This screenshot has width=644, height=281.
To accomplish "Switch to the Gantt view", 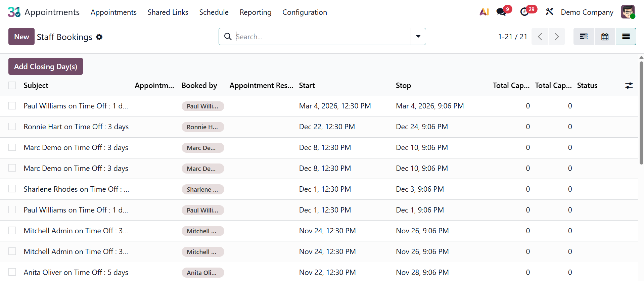I will 584,37.
